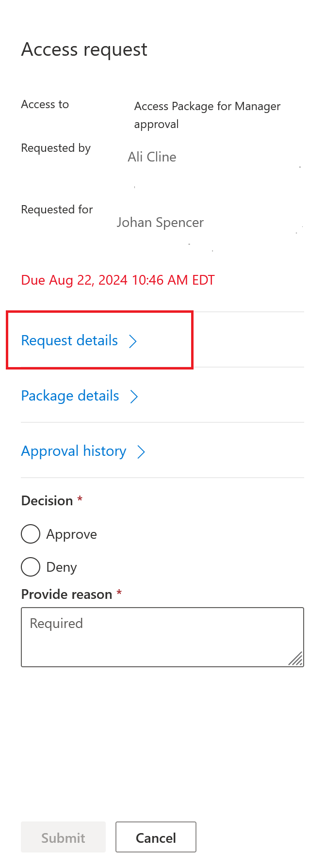Image resolution: width=325 pixels, height=868 pixels.
Task: Click requester name Ali Cline
Action: point(152,157)
